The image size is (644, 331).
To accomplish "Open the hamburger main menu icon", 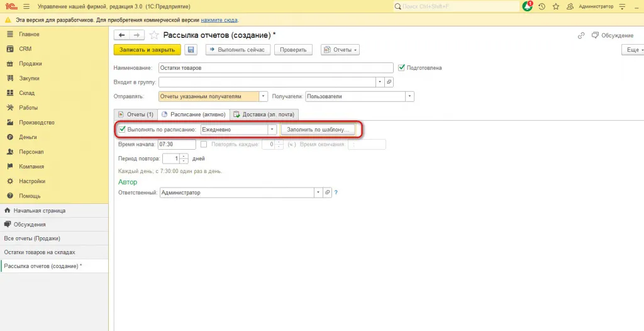I will (26, 6).
